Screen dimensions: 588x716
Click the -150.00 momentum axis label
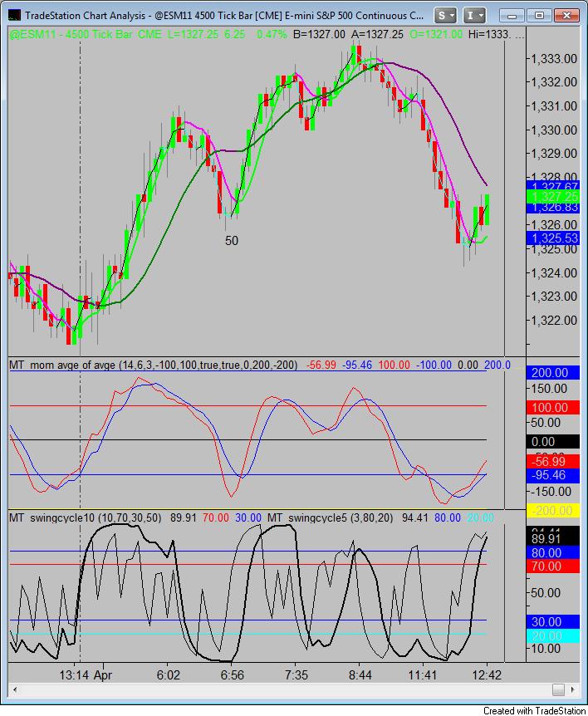point(550,492)
